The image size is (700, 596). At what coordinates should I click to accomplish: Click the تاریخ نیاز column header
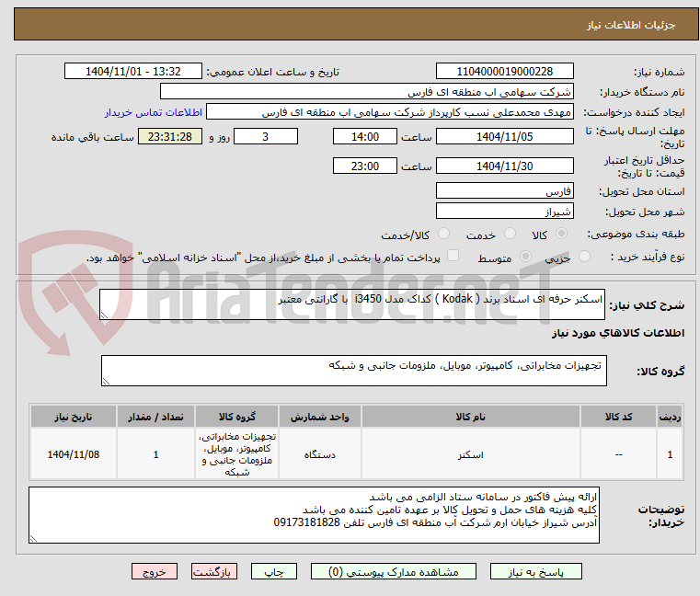(x=74, y=417)
